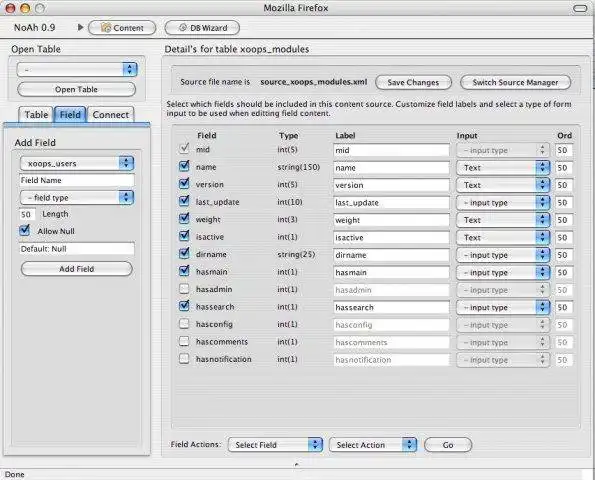This screenshot has height=480, width=595.
Task: Open input type dropdown for hasmain row
Action: 502,272
